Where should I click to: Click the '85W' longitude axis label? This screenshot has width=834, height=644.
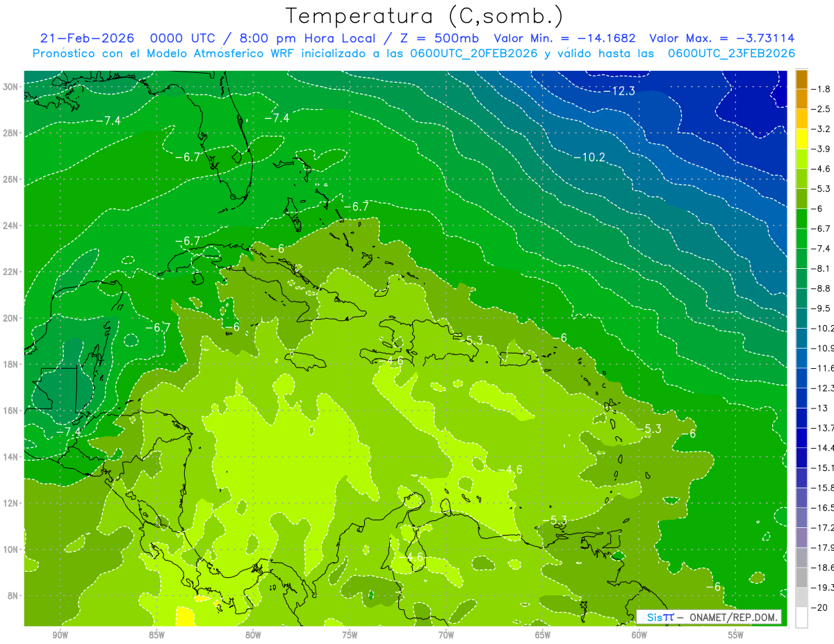pos(156,636)
